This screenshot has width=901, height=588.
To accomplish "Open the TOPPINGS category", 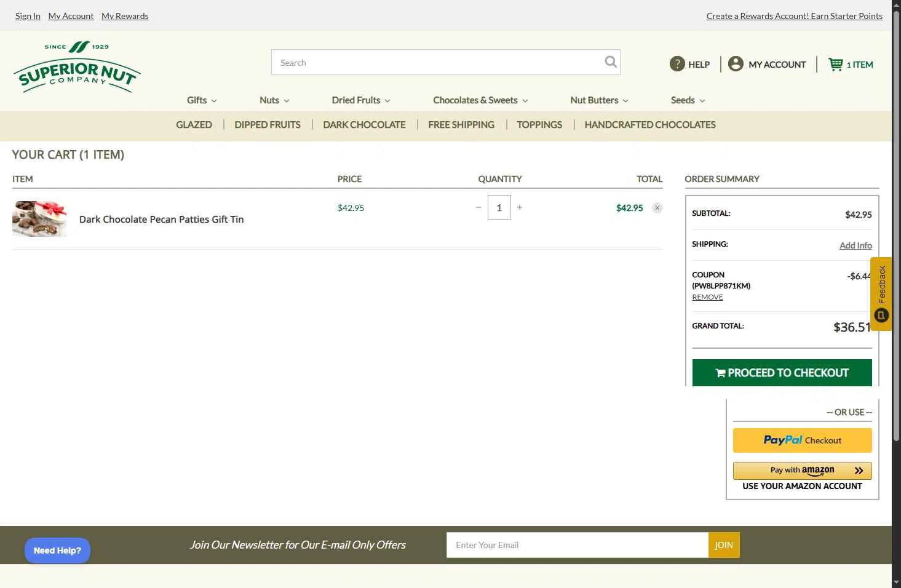I will pos(539,125).
